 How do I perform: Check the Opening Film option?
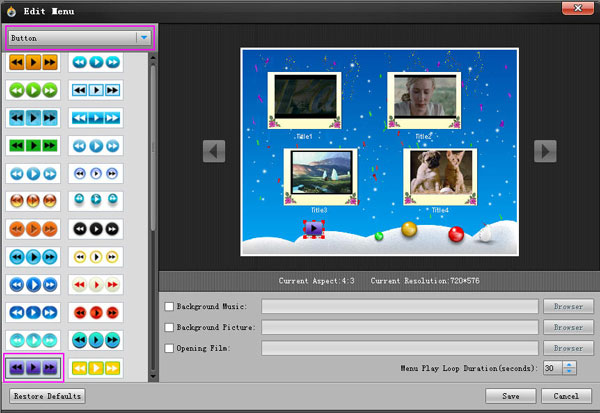[169, 348]
